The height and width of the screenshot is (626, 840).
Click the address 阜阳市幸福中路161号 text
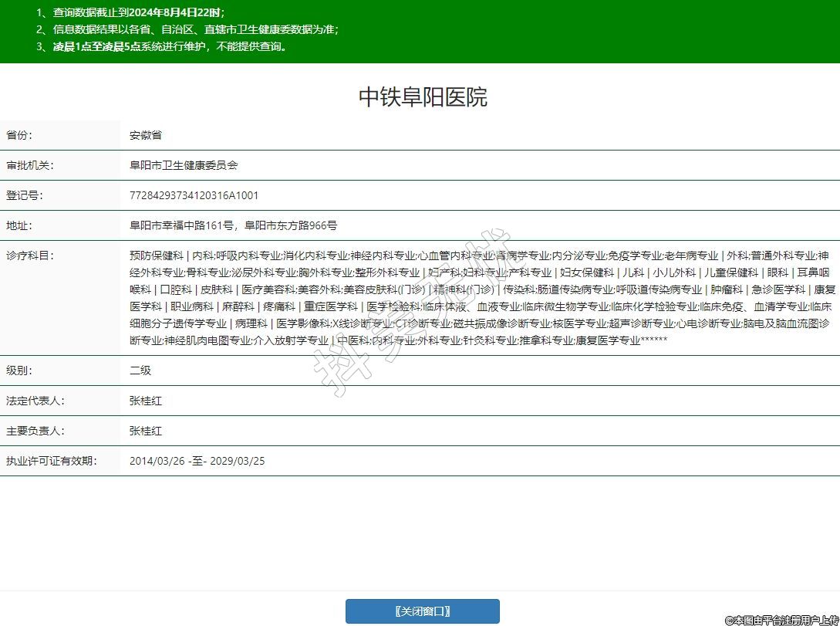[181, 225]
